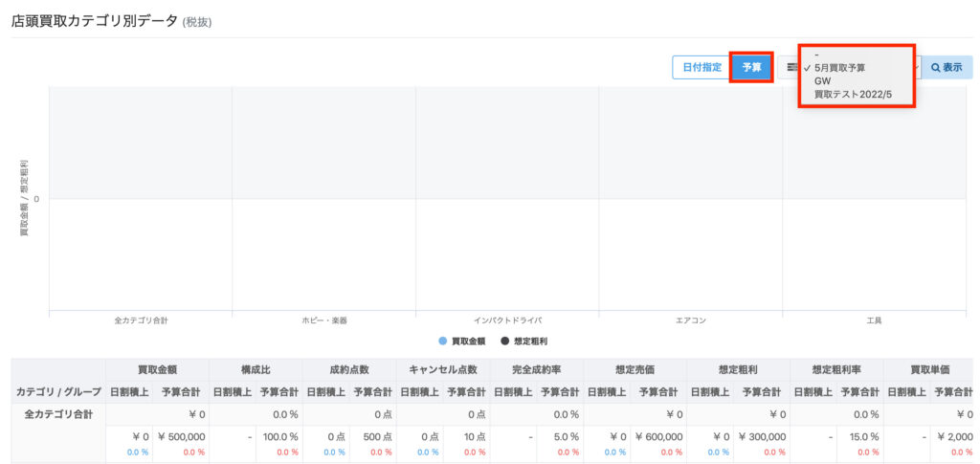
Task: Click エアコン chart axis label
Action: click(690, 320)
